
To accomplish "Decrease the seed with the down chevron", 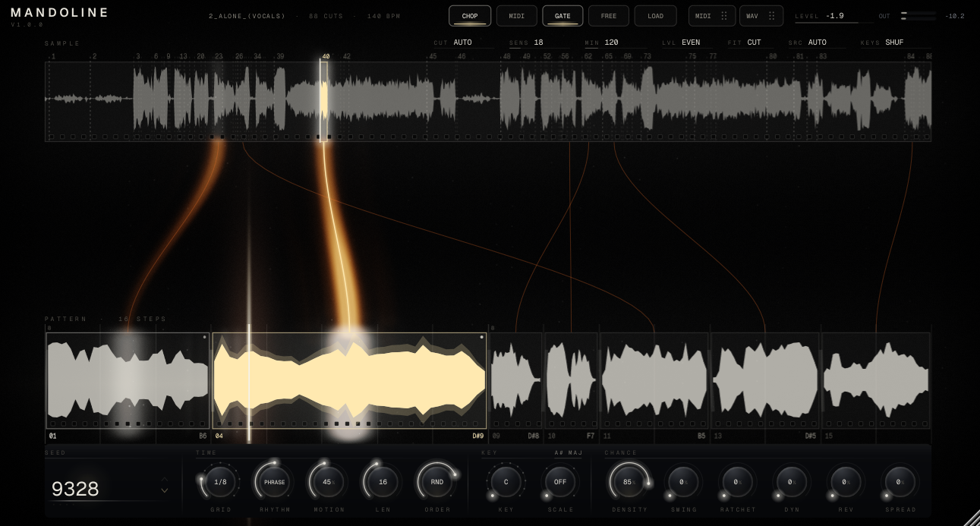I will coord(165,491).
